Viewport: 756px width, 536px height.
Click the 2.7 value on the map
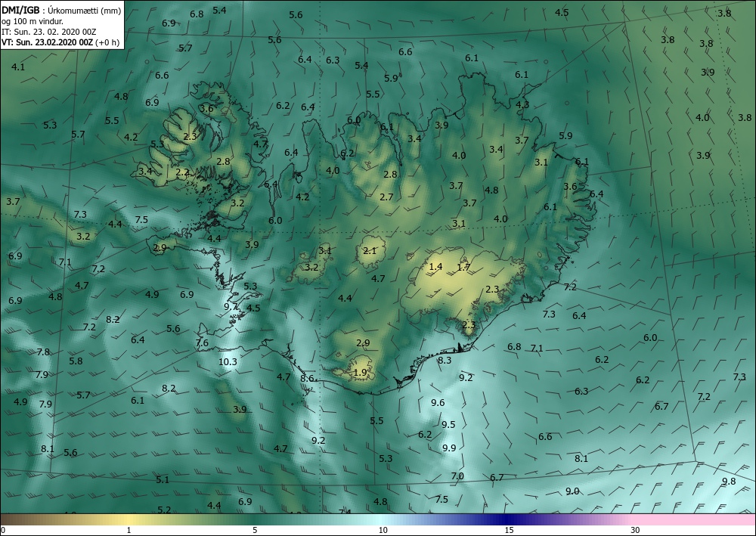[x=386, y=197]
